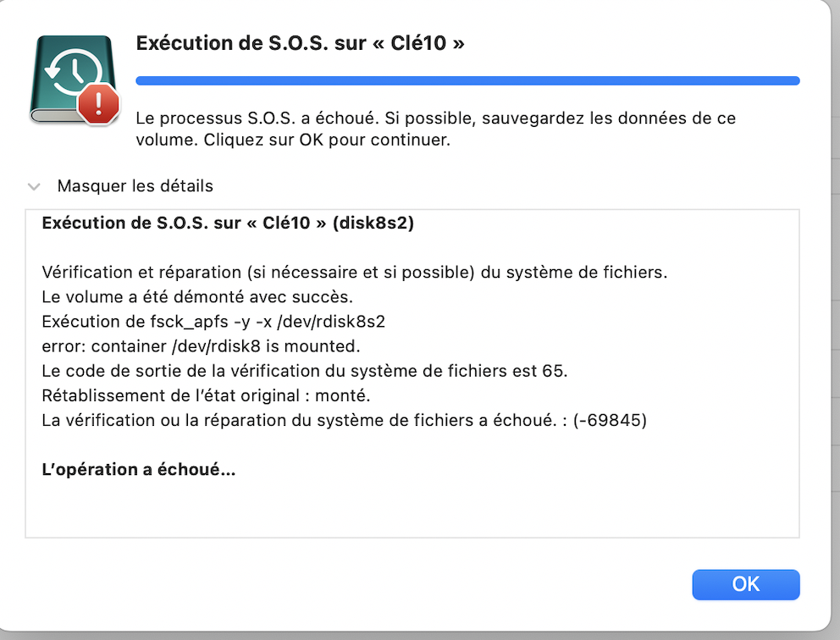840x640 pixels.
Task: Confirm the dialog with the OK button
Action: (746, 584)
